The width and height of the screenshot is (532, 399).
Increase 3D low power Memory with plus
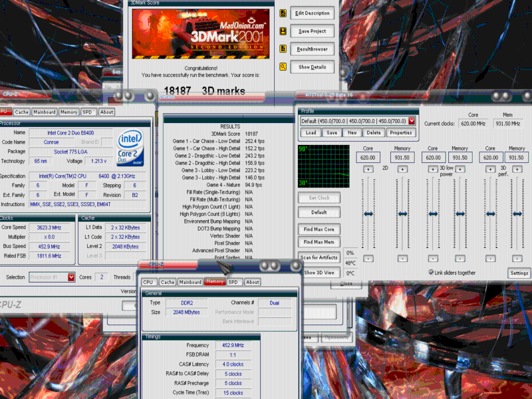pyautogui.click(x=460, y=169)
